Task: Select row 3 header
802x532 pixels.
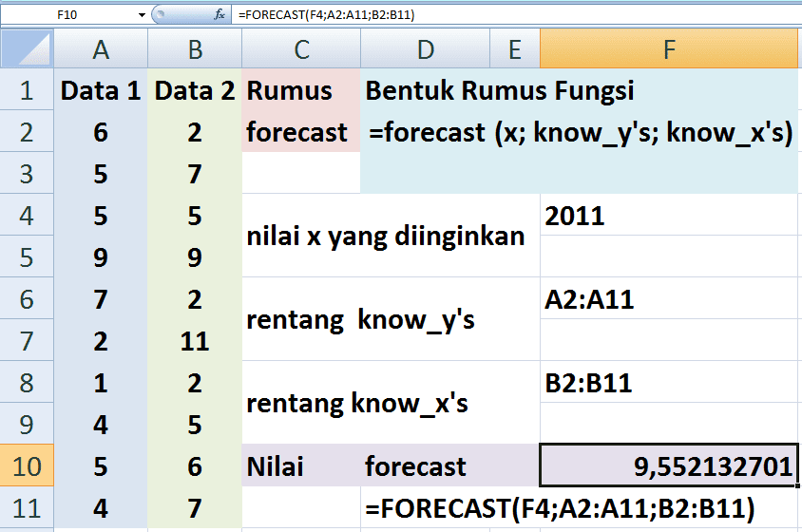Action: (x=27, y=174)
